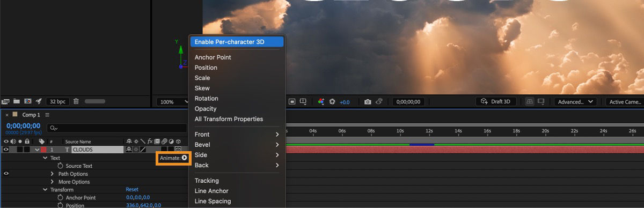Image resolution: width=644 pixels, height=208 pixels.
Task: Choose Anchor Point from the Animate menu
Action: click(x=213, y=57)
